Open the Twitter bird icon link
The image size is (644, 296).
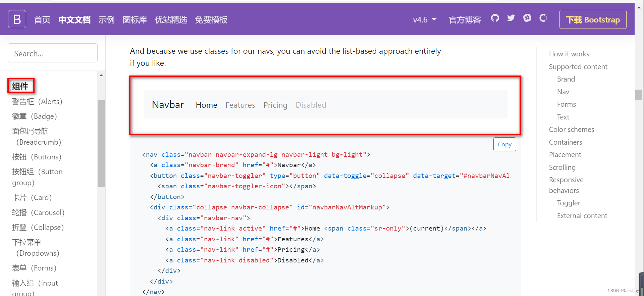point(511,18)
